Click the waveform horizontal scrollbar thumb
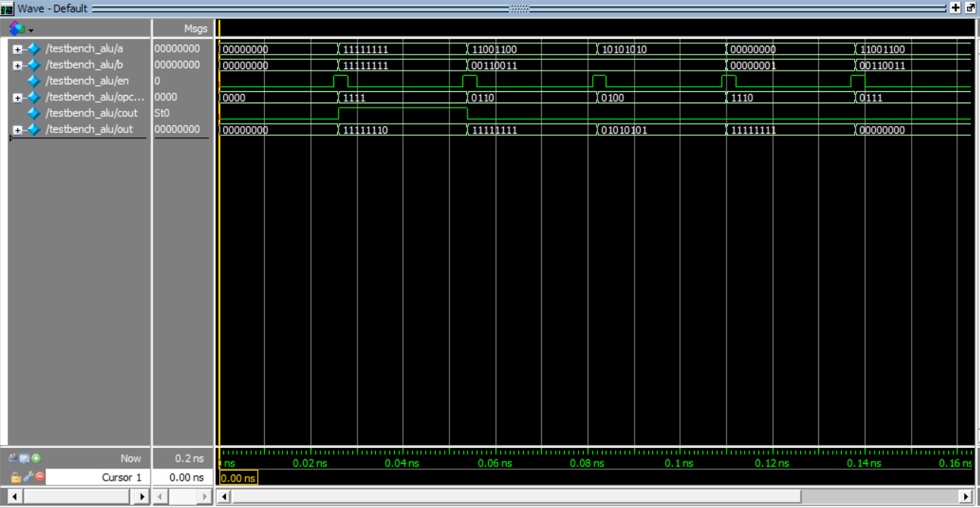The height and width of the screenshot is (508, 980). click(x=516, y=497)
